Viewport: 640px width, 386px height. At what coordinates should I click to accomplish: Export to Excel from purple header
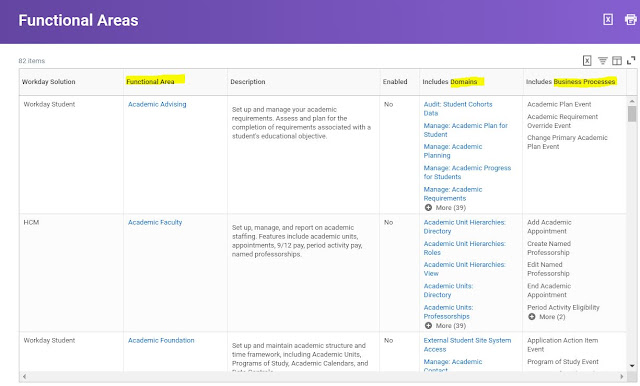pos(608,20)
